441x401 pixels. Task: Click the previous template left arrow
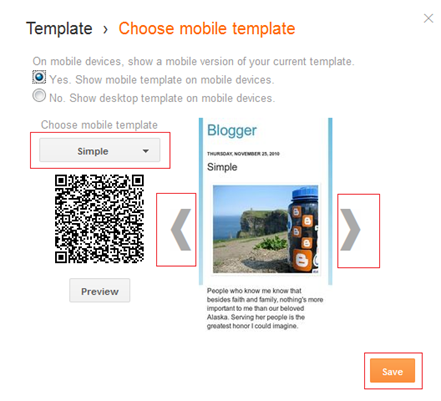coord(181,230)
